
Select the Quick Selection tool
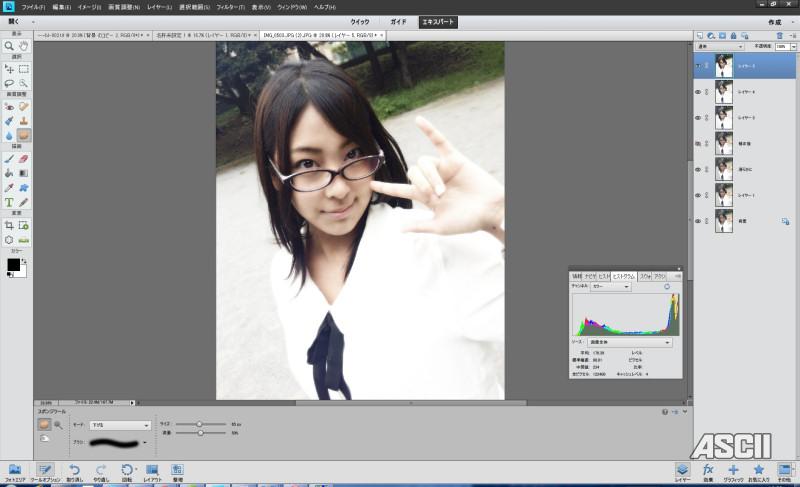[x=23, y=83]
